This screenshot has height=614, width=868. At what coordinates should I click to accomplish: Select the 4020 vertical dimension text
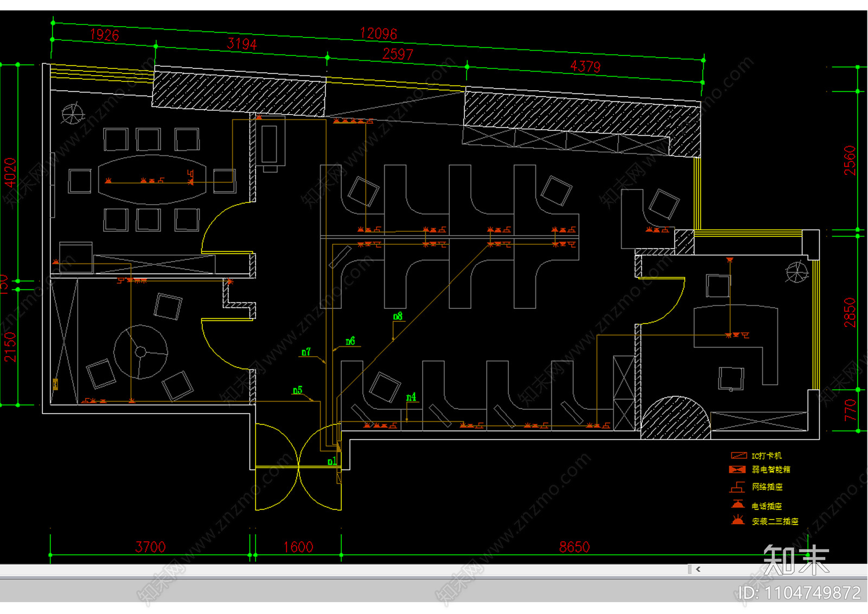pos(10,173)
